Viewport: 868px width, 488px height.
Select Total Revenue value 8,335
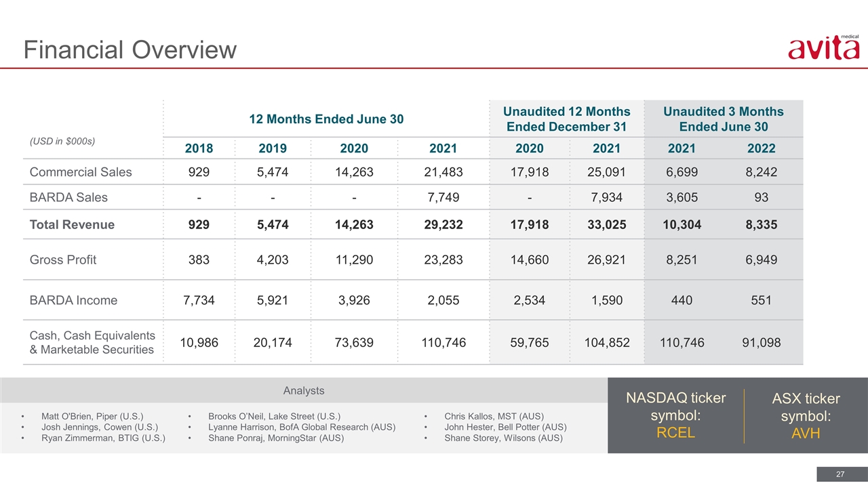(761, 224)
